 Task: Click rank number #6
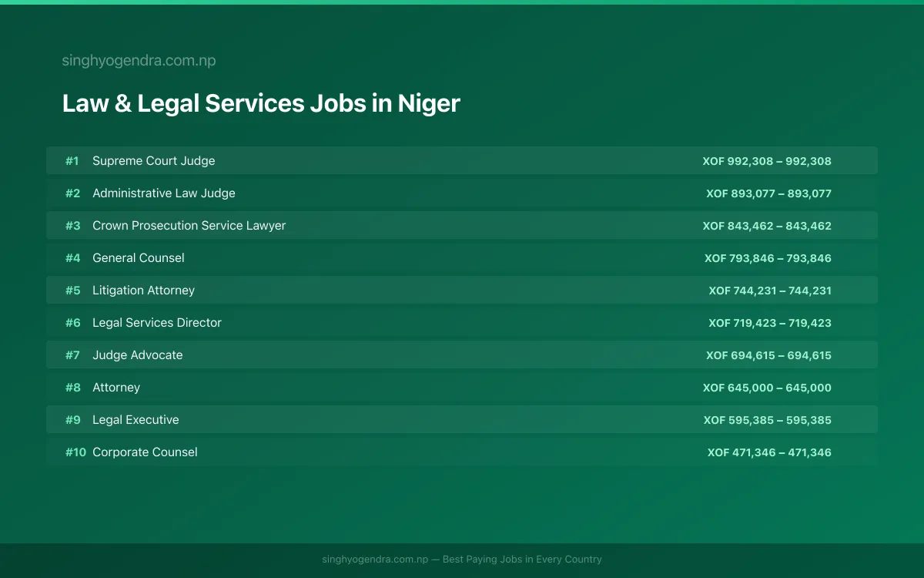pos(72,323)
